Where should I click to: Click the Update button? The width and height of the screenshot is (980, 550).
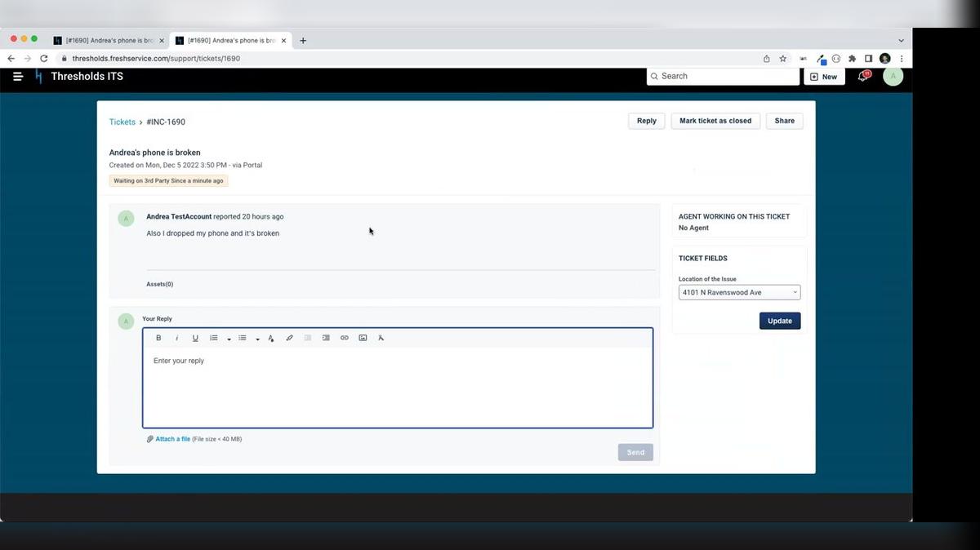tap(780, 321)
